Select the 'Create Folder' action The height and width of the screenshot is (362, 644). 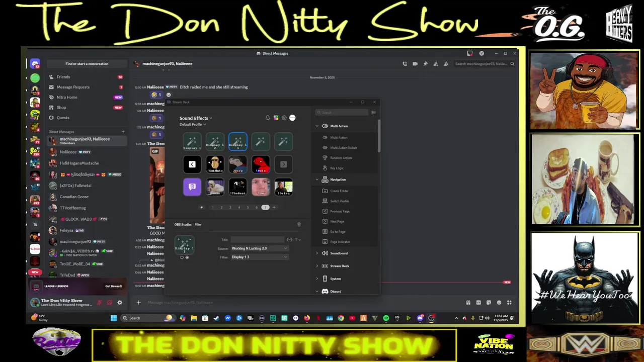coord(340,191)
